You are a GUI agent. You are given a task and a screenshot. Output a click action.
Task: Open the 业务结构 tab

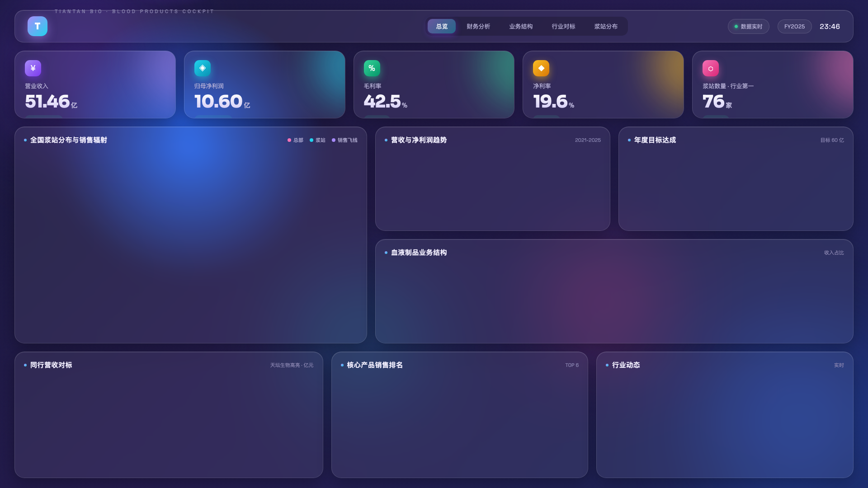point(521,26)
